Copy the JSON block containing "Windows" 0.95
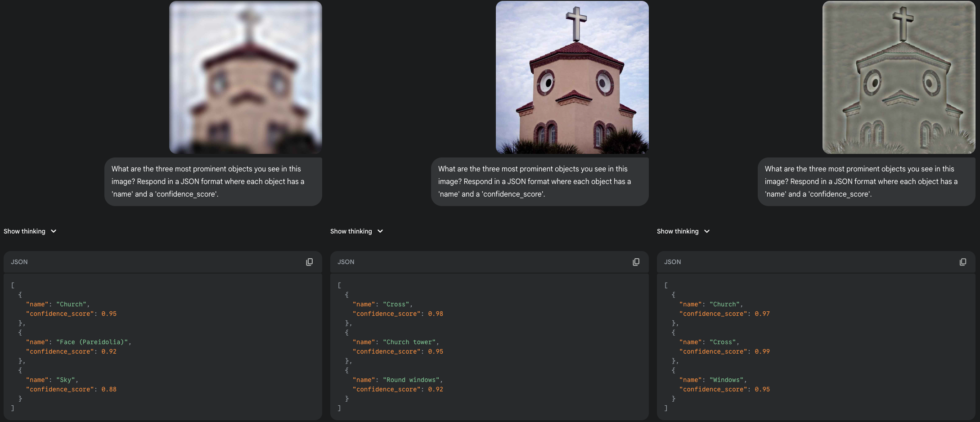This screenshot has height=422, width=980. [x=962, y=262]
